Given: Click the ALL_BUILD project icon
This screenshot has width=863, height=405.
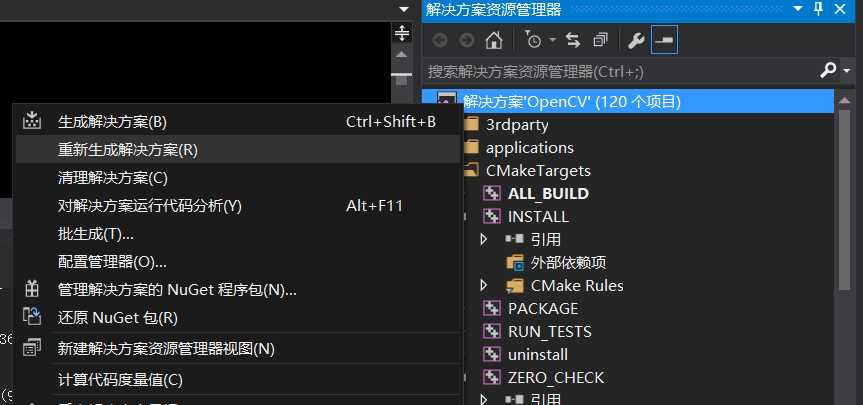Looking at the screenshot, I should (491, 194).
